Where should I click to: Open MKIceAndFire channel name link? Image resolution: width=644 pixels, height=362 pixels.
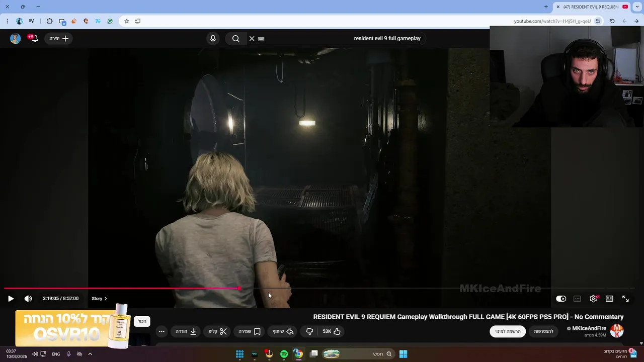pos(589,328)
